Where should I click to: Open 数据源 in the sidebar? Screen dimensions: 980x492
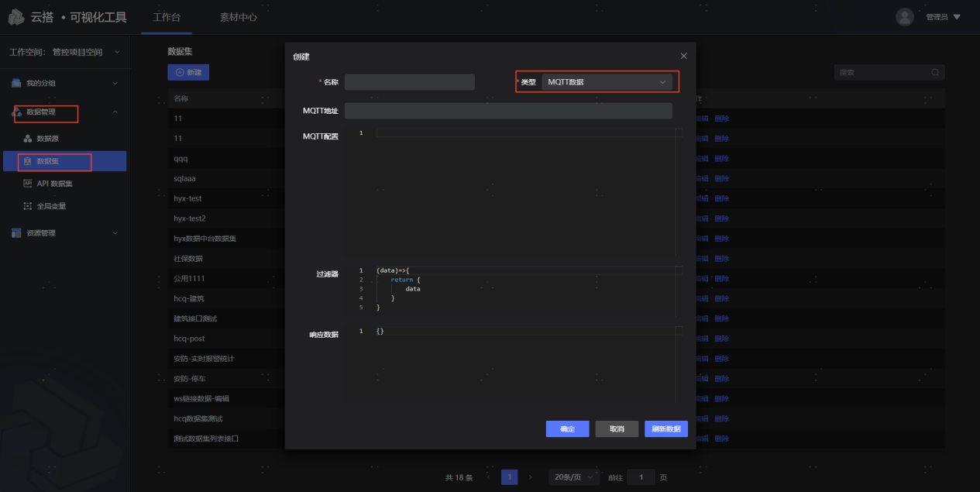click(x=47, y=139)
